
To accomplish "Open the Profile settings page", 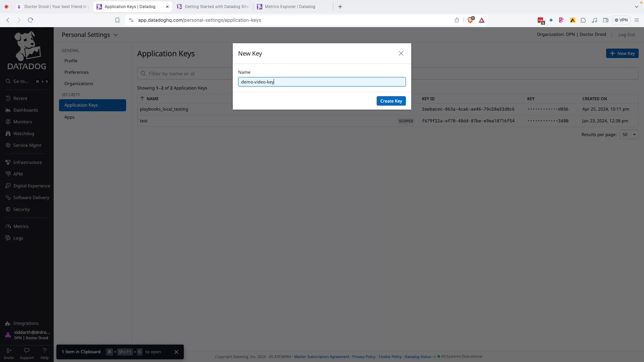I will click(x=71, y=61).
